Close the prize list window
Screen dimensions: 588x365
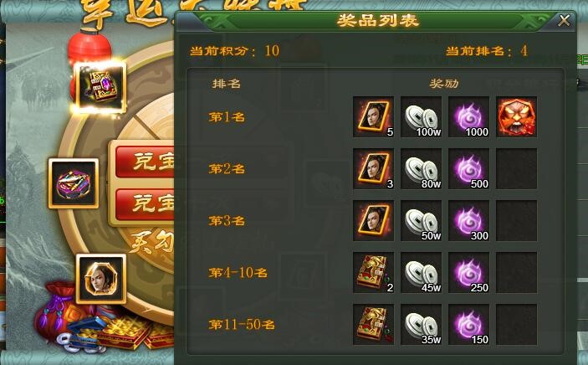(x=564, y=20)
